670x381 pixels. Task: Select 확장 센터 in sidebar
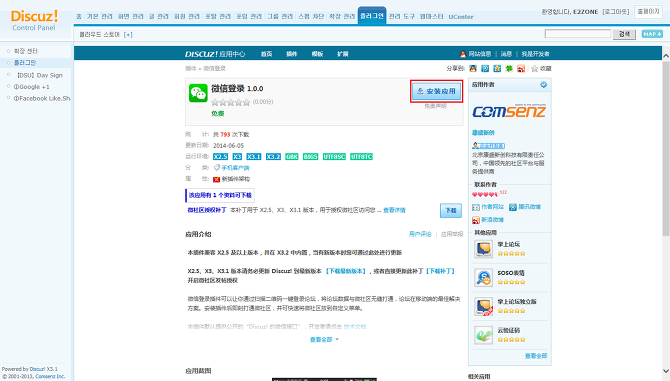26,51
